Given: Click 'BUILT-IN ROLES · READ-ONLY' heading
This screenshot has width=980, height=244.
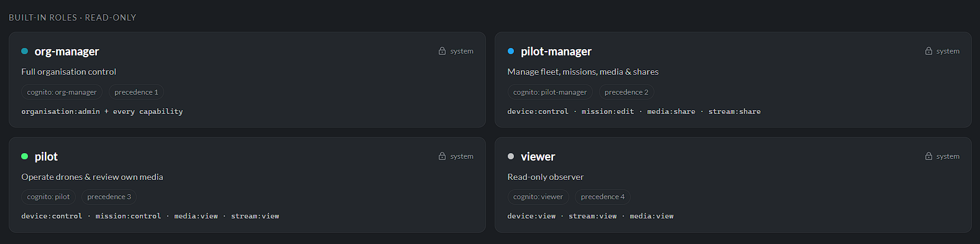Looking at the screenshot, I should 73,17.
